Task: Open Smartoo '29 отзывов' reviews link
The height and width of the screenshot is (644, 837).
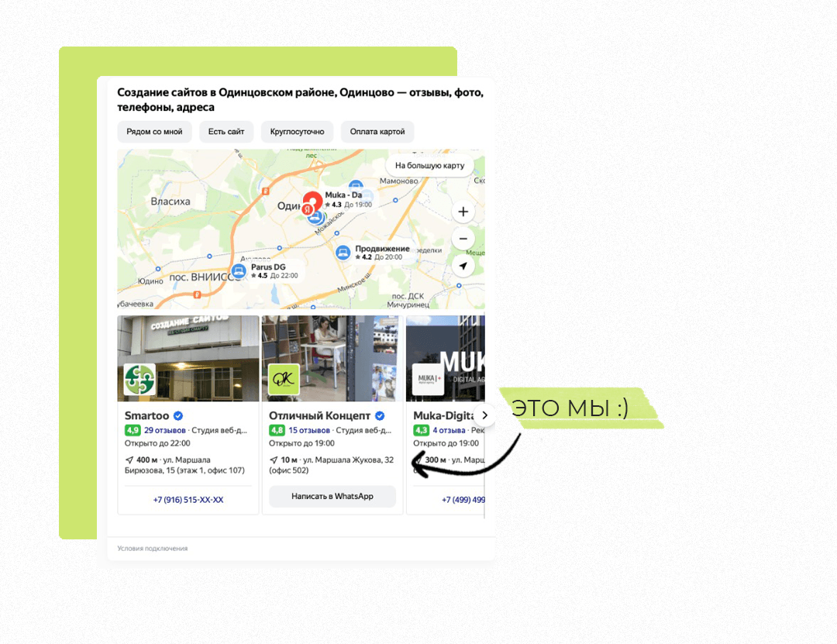Action: (x=165, y=430)
